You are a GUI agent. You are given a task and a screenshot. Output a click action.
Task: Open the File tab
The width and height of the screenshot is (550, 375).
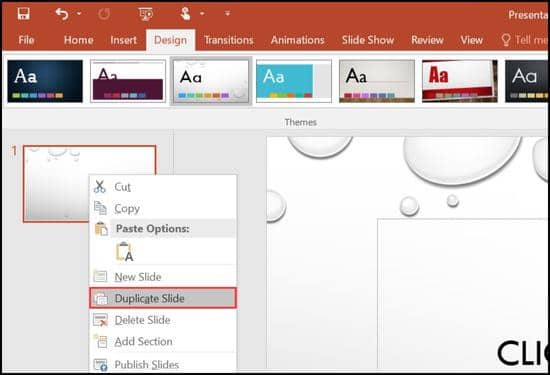(x=26, y=40)
